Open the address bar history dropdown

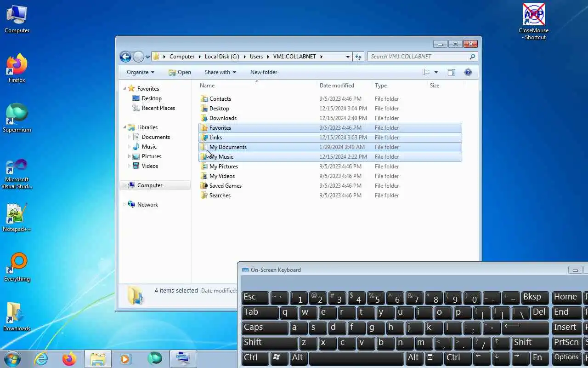pyautogui.click(x=348, y=57)
